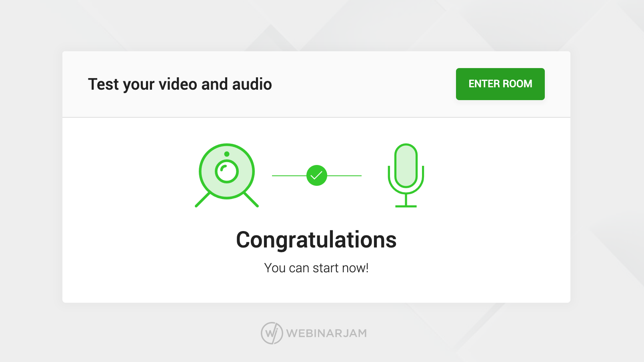Click the microphone stand base
The height and width of the screenshot is (362, 644).
tap(406, 206)
